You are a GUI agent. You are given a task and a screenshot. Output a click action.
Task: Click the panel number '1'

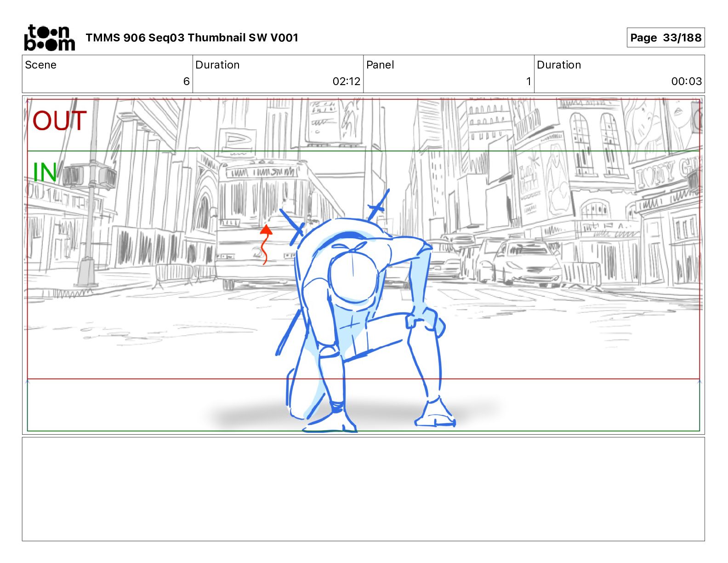coord(529,81)
